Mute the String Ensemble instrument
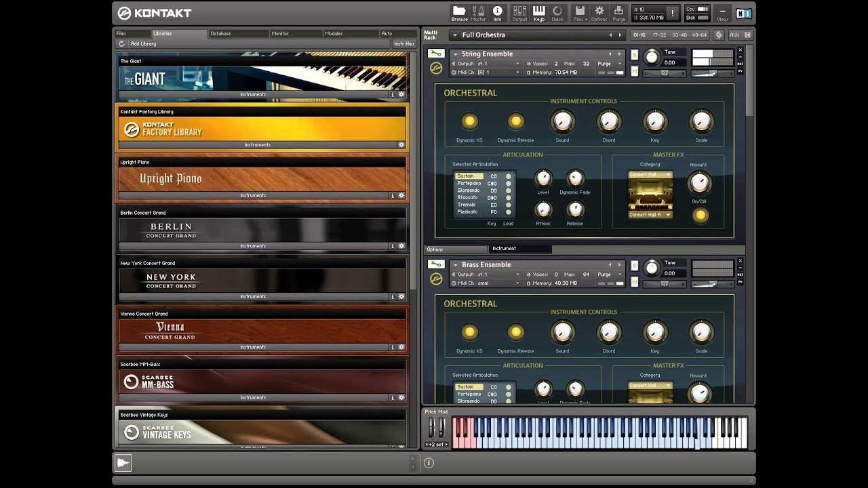Viewport: 868px width, 488px height. click(635, 71)
